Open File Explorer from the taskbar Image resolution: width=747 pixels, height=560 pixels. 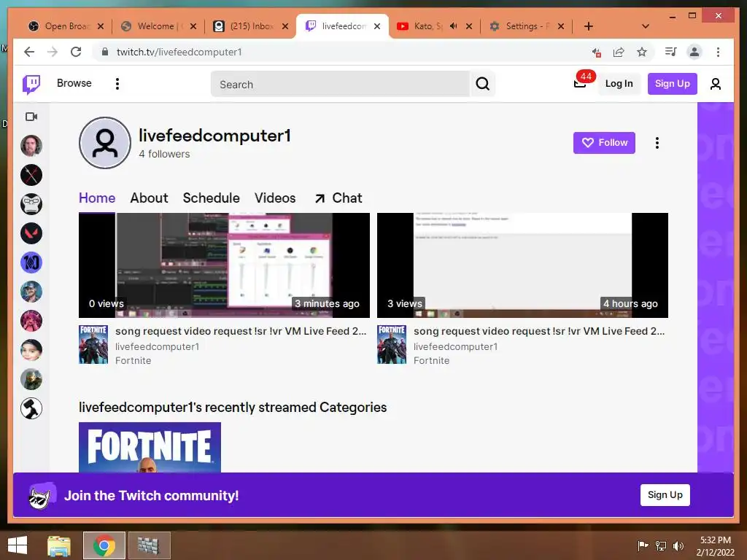pyautogui.click(x=59, y=545)
